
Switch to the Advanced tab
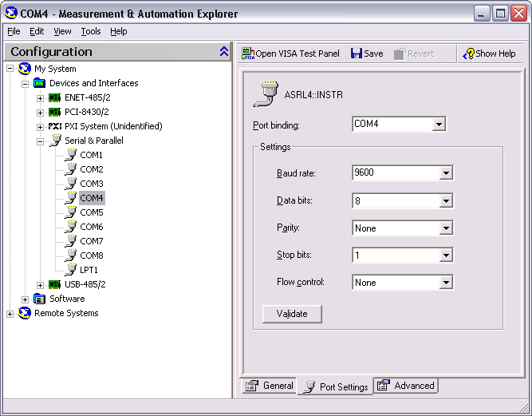tap(406, 386)
